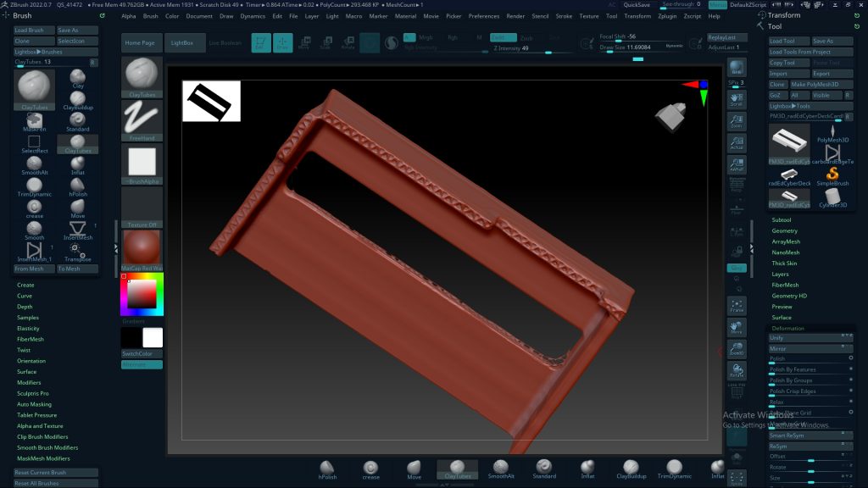Activate Edit mode button in top shelf

pos(261,42)
